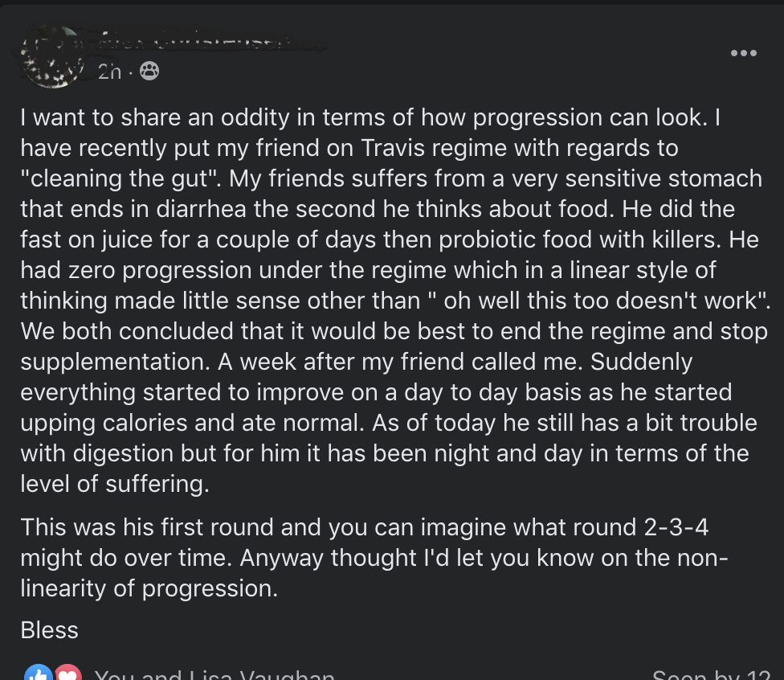The height and width of the screenshot is (680, 784).
Task: Click the word supplementation in the post
Action: [115, 362]
